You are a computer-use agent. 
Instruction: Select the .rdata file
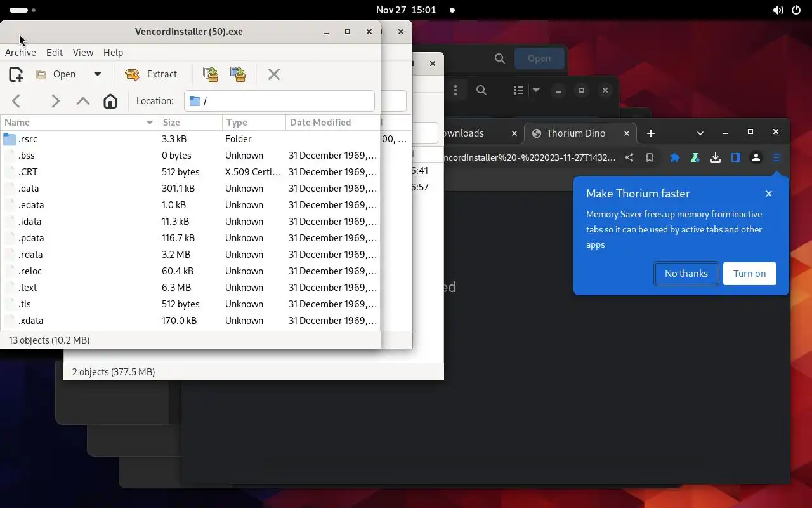[190, 255]
